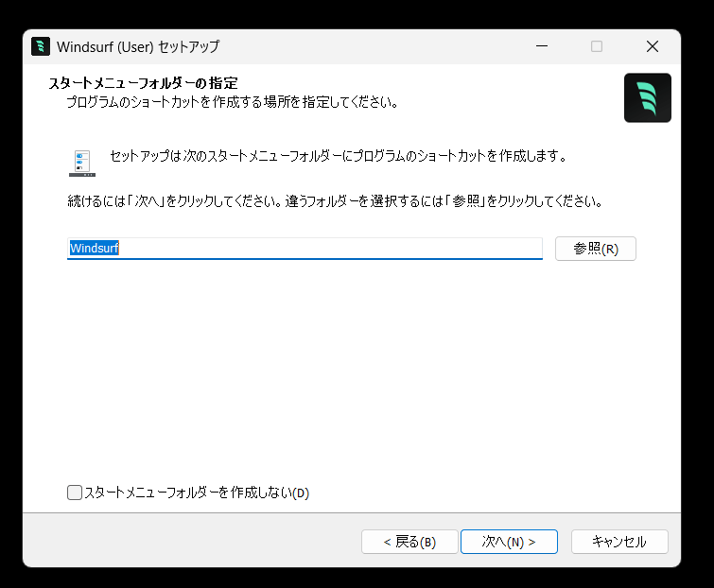Screen dimensions: 714x588
Task: Open folder browser with 参照(R) button
Action: coord(595,249)
